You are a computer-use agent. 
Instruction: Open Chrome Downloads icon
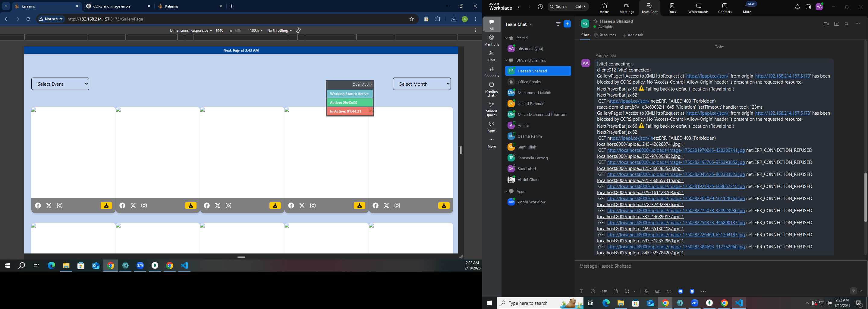click(x=454, y=19)
